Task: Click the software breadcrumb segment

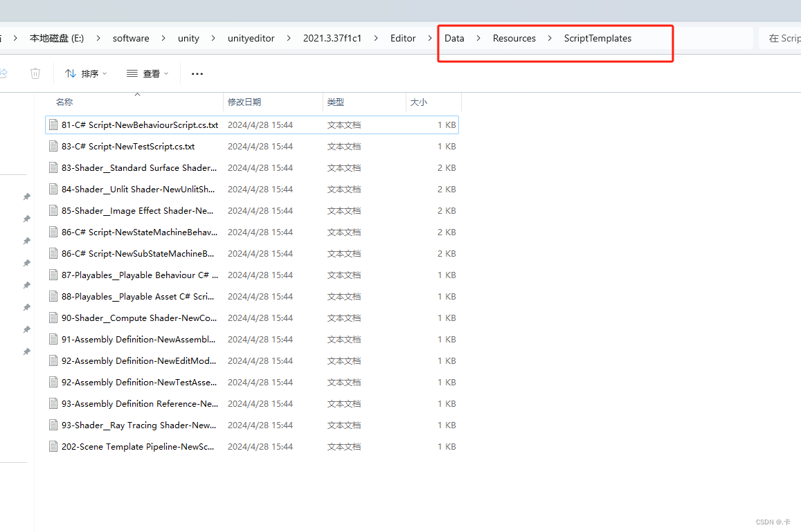Action: click(x=131, y=38)
